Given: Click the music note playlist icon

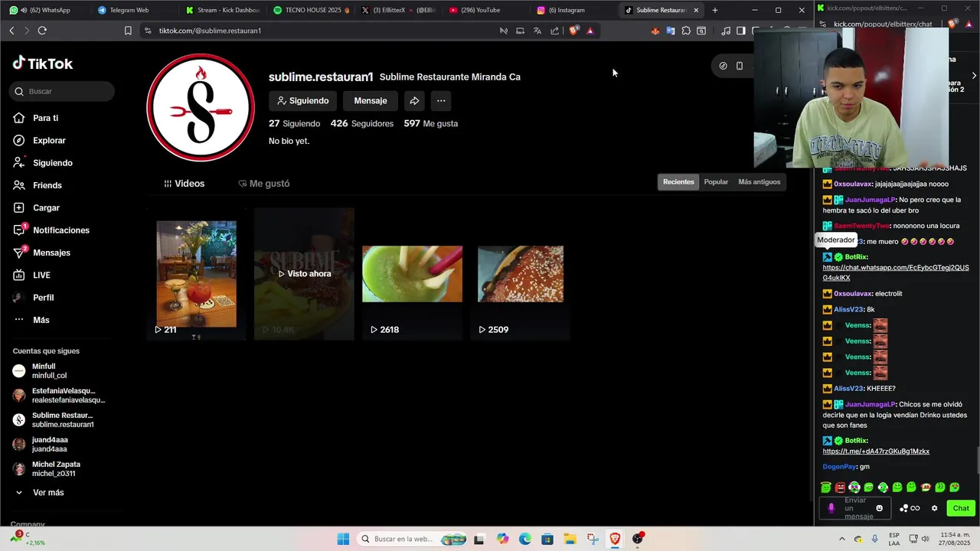Looking at the screenshot, I should pos(726,31).
